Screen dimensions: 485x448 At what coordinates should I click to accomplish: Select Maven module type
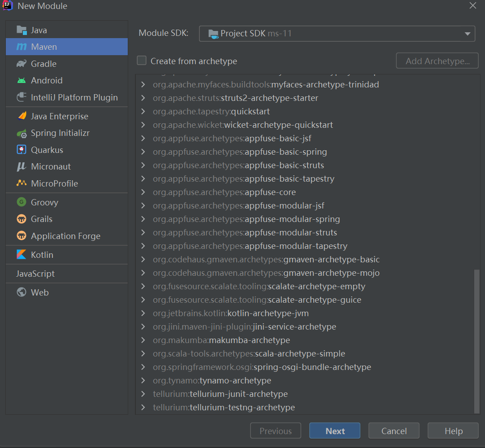coord(67,47)
